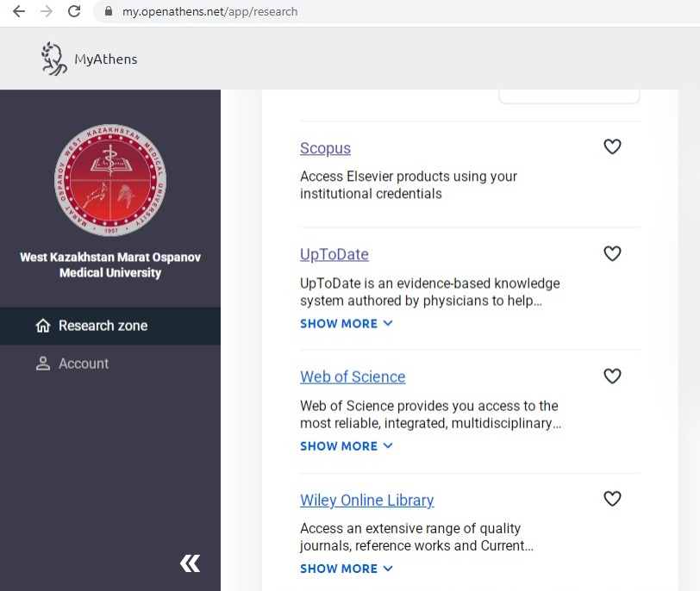The height and width of the screenshot is (591, 700).
Task: Click browser forward arrow
Action: point(46,12)
